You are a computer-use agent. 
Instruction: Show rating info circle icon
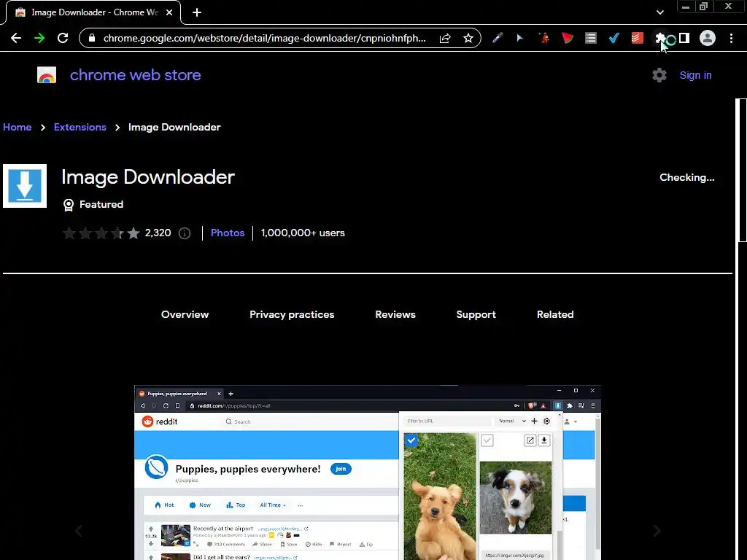185,233
